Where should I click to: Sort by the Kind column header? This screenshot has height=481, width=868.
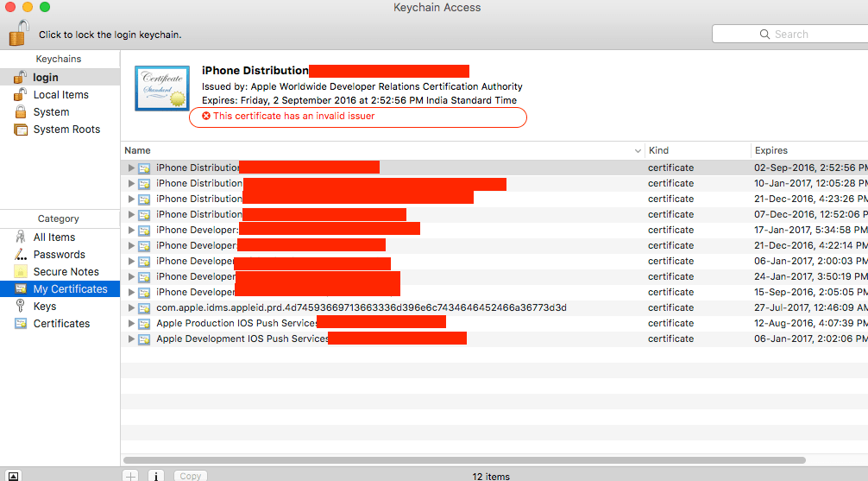697,150
